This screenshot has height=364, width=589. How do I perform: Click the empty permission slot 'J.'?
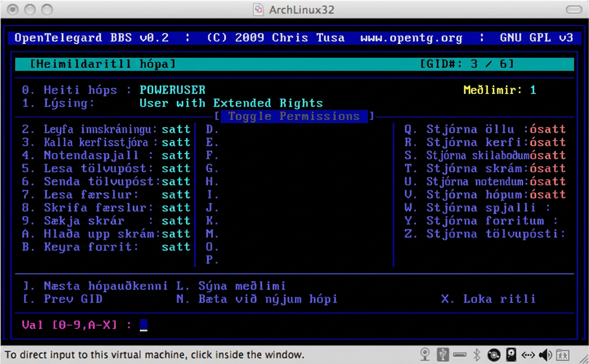pos(212,208)
